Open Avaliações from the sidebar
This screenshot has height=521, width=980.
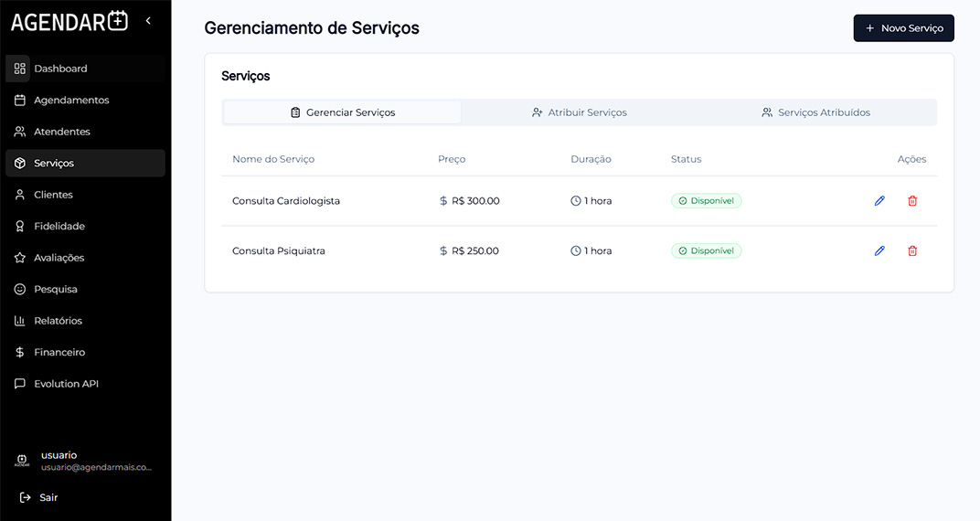86,258
